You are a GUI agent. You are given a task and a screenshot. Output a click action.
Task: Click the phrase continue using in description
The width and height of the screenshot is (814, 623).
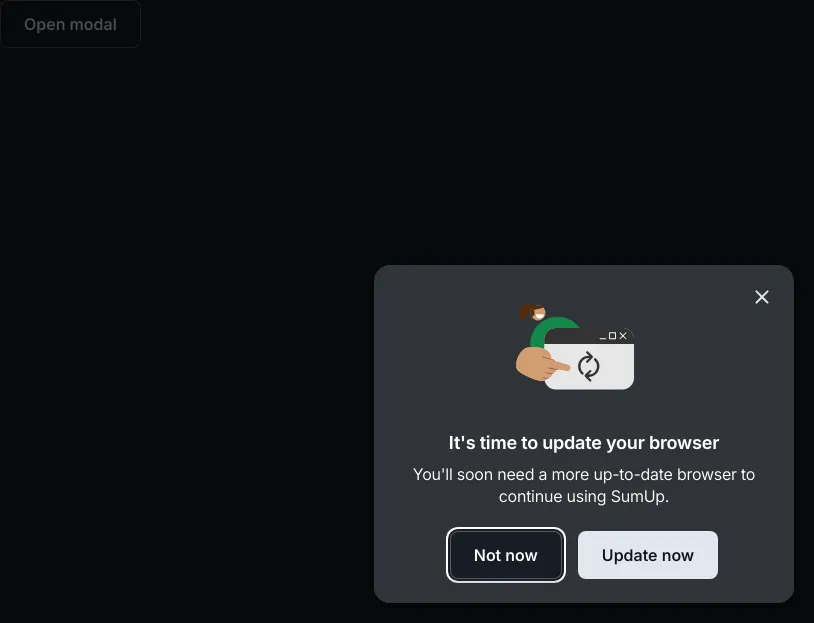coord(552,497)
